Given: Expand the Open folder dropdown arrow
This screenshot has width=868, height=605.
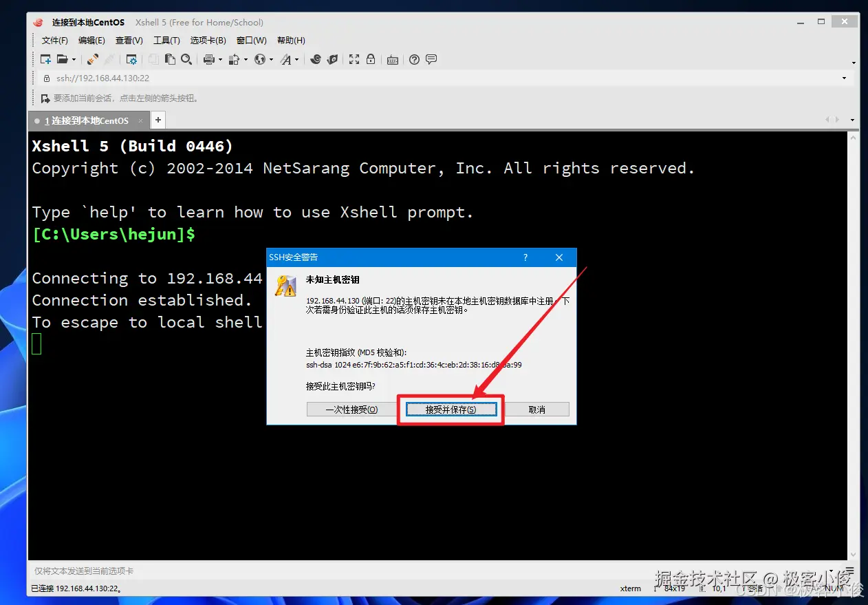Looking at the screenshot, I should tap(74, 60).
